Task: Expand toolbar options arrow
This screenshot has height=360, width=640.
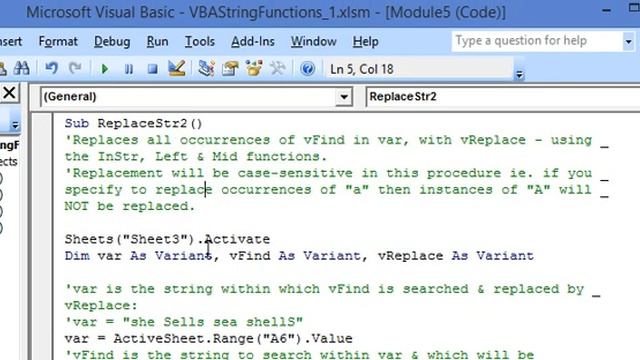Action: [519, 75]
